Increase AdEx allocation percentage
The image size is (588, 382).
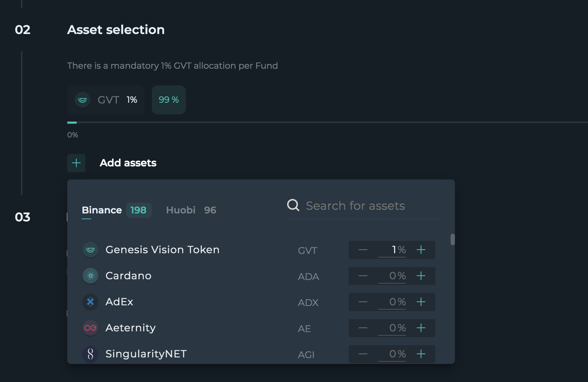[x=421, y=302]
